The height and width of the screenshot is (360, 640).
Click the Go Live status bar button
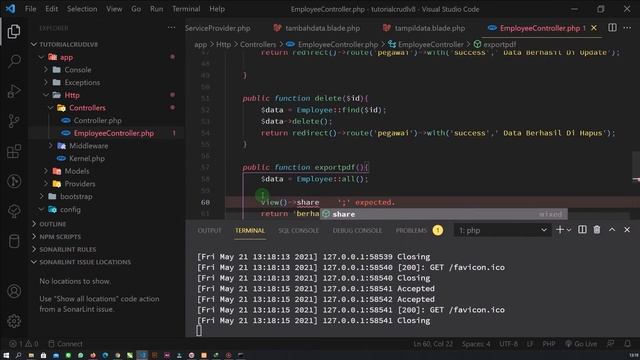(581, 344)
